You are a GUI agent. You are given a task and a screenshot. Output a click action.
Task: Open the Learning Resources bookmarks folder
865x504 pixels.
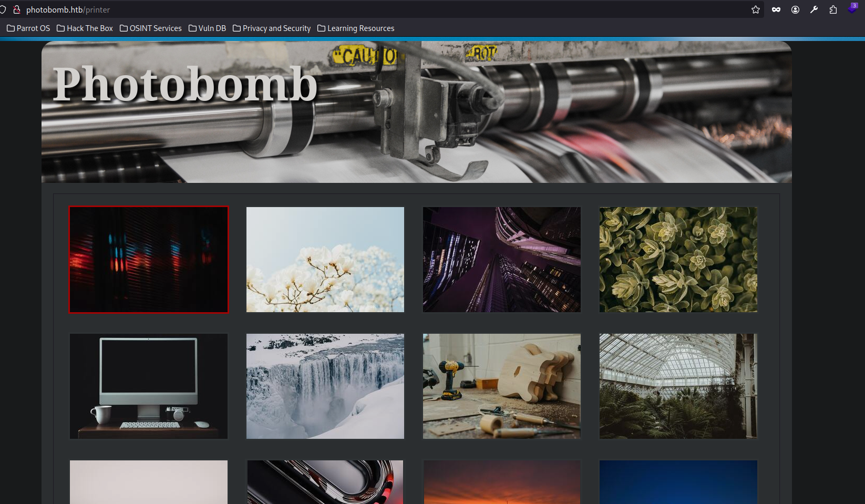point(356,28)
